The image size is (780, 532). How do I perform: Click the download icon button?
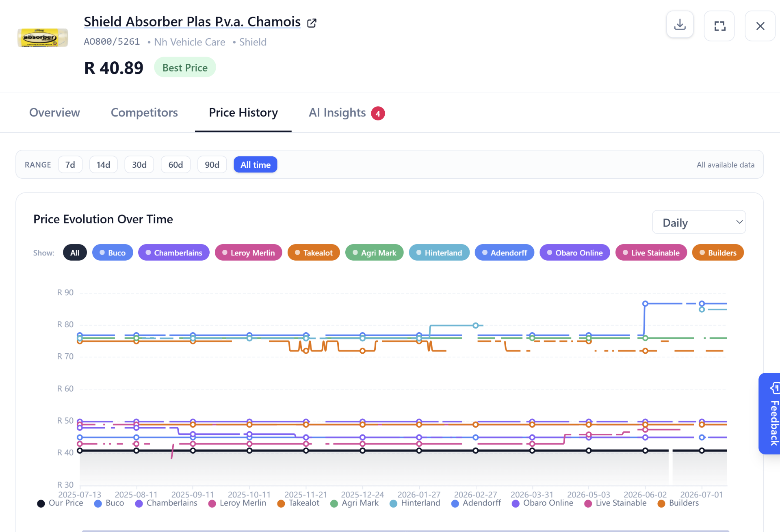[680, 25]
